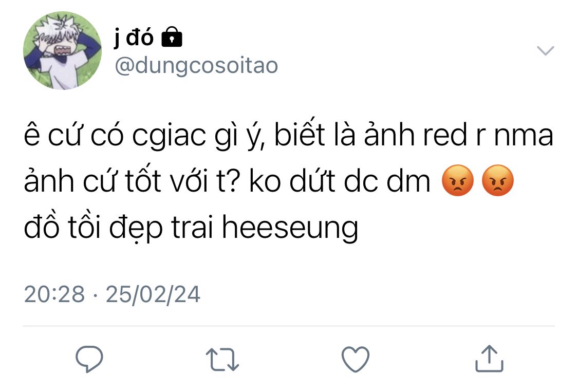Select the first angry face emoji
578x392 pixels.
click(x=457, y=180)
